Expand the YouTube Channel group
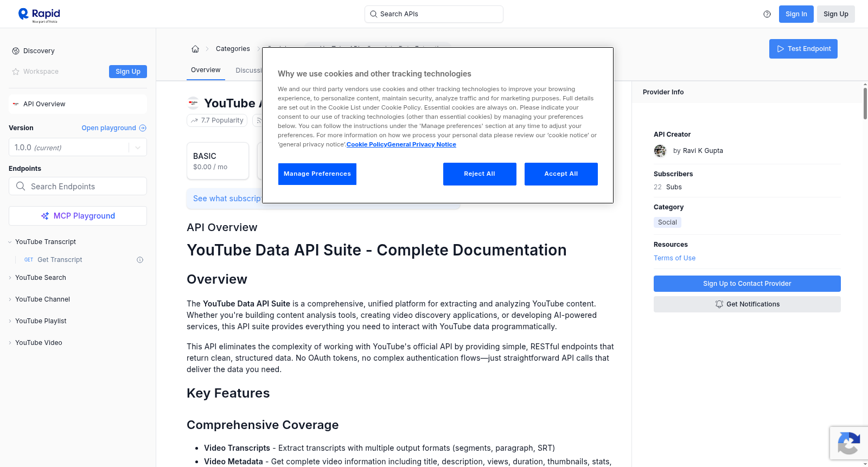The width and height of the screenshot is (868, 467). pyautogui.click(x=10, y=299)
